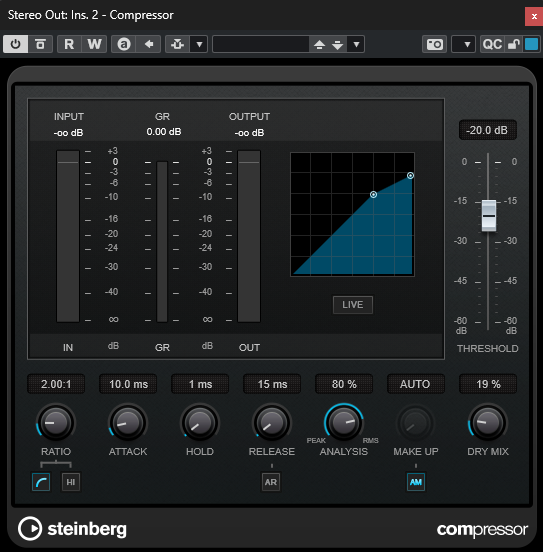Click the attack value field 10.0 ms
Image resolution: width=543 pixels, height=552 pixels.
(x=128, y=384)
